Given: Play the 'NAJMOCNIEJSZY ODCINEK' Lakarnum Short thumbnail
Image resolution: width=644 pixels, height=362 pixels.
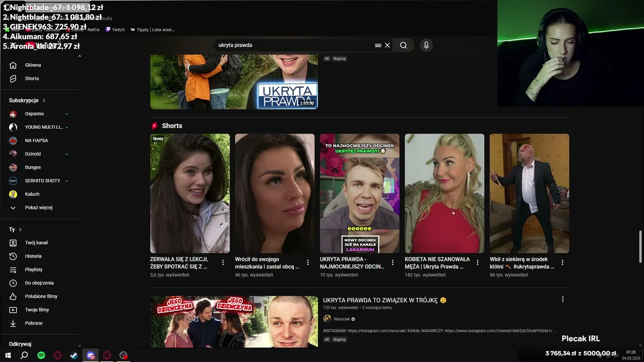Looking at the screenshot, I should coord(360,193).
